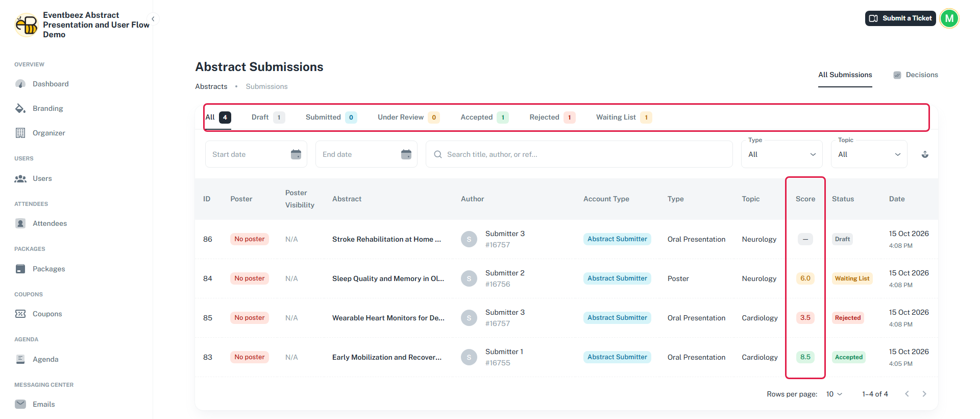This screenshot has height=419, width=980.
Task: Switch to the Under Review tab
Action: click(408, 118)
